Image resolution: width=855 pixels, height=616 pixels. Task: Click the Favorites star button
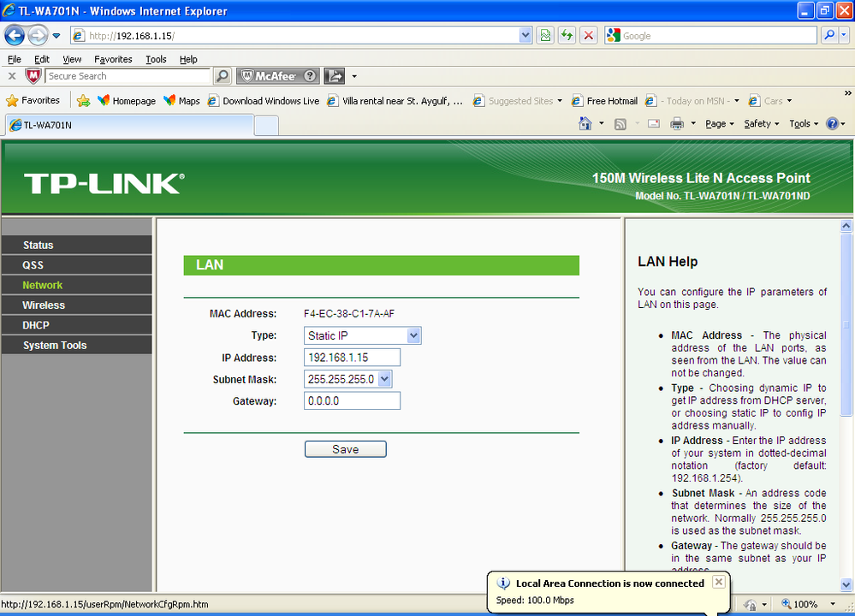(x=33, y=100)
